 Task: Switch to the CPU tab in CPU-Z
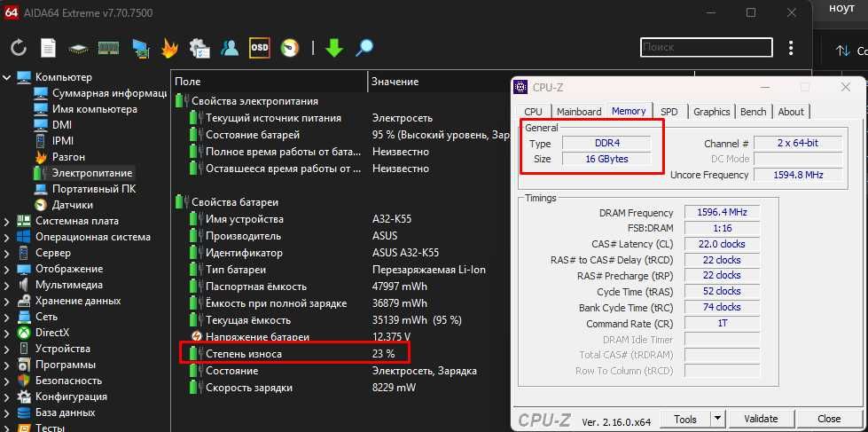(533, 111)
